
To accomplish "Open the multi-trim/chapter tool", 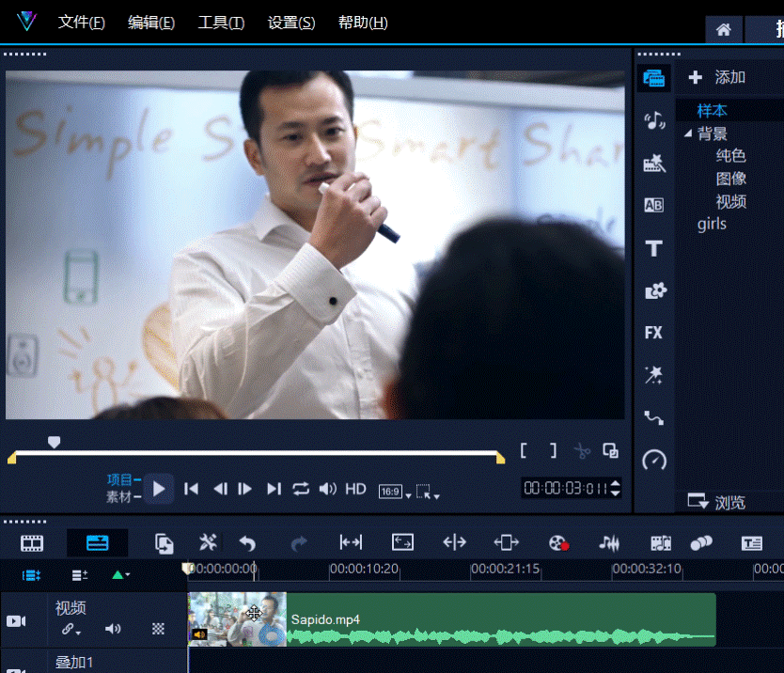I will [x=661, y=543].
